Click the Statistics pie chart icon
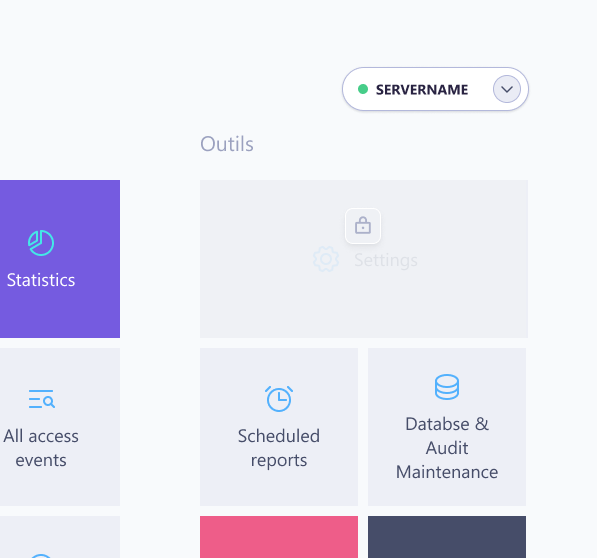Viewport: 597px width, 558px height. coord(41,243)
